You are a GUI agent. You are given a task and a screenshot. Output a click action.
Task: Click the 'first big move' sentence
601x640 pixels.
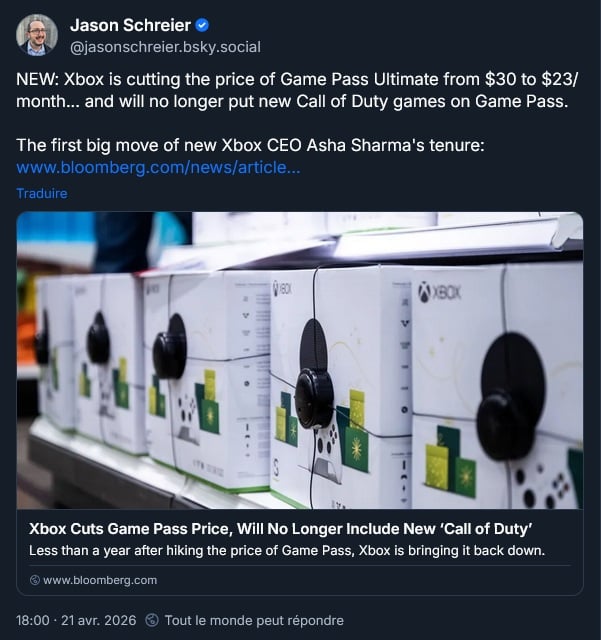click(x=250, y=146)
